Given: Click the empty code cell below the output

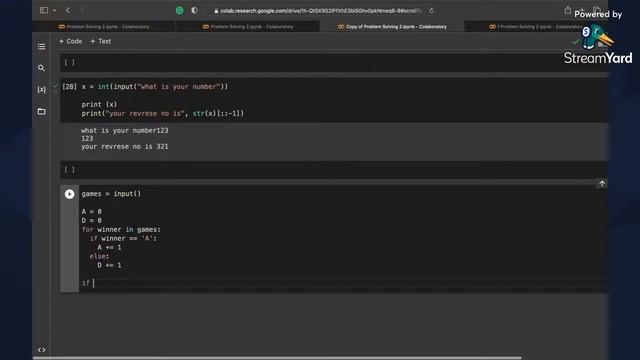Looking at the screenshot, I should (334, 170).
